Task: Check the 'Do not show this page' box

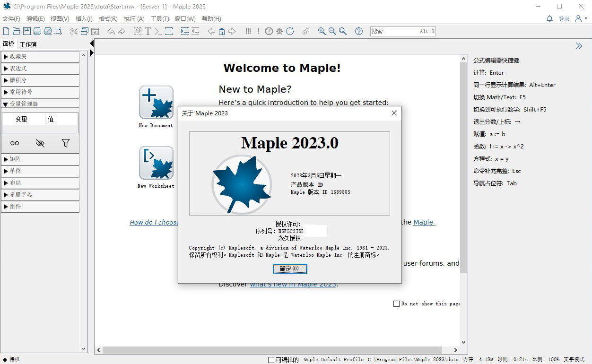Action: point(397,303)
